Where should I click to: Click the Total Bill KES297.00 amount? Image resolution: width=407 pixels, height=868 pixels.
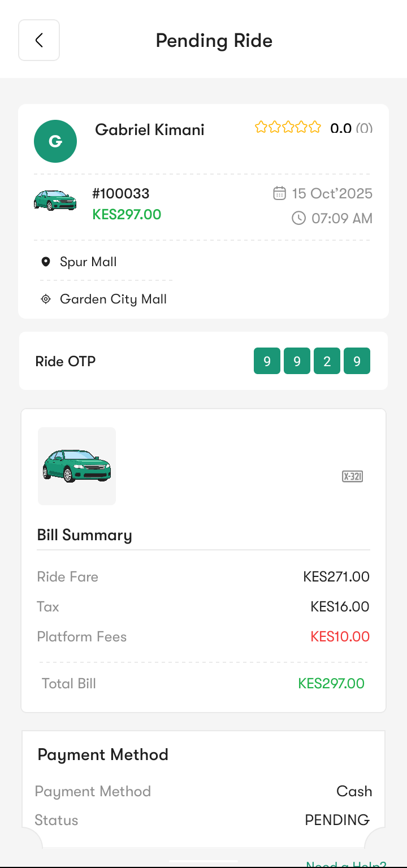(x=331, y=683)
